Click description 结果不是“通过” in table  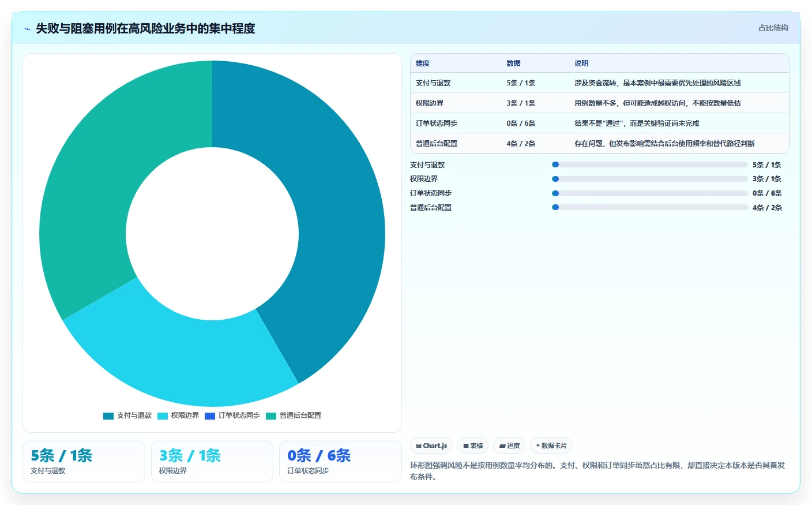[x=637, y=124]
